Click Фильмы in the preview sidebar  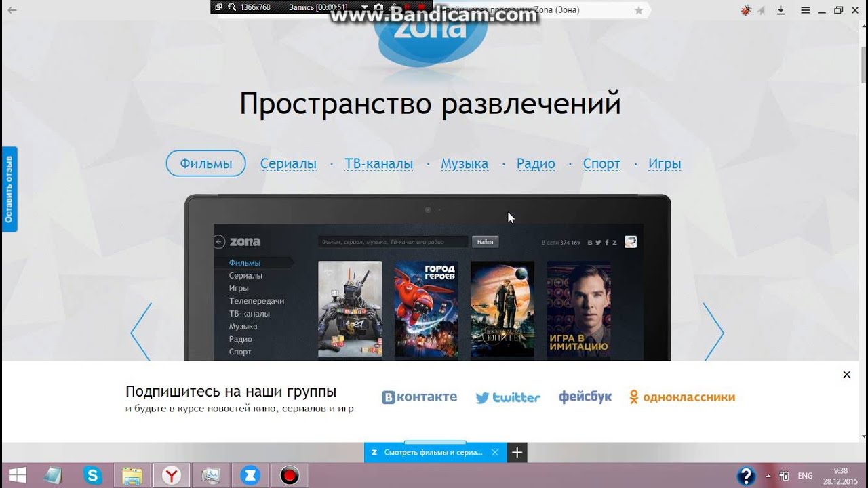(245, 263)
